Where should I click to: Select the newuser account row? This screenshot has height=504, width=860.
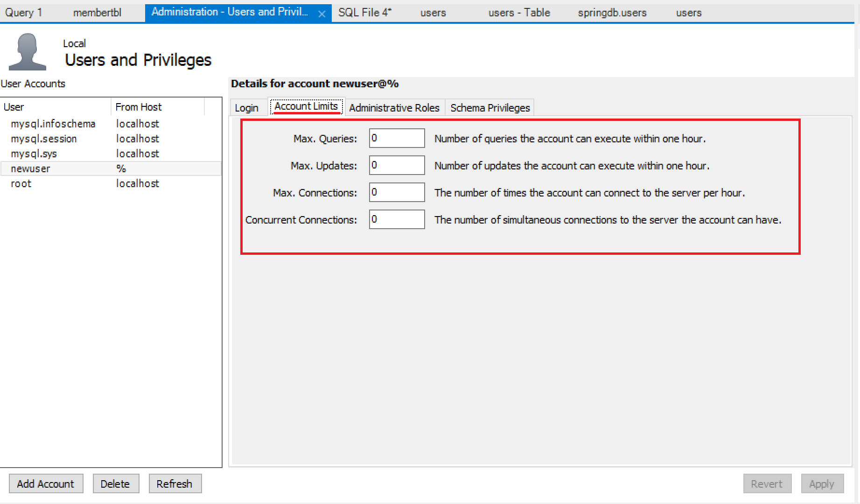click(x=111, y=168)
